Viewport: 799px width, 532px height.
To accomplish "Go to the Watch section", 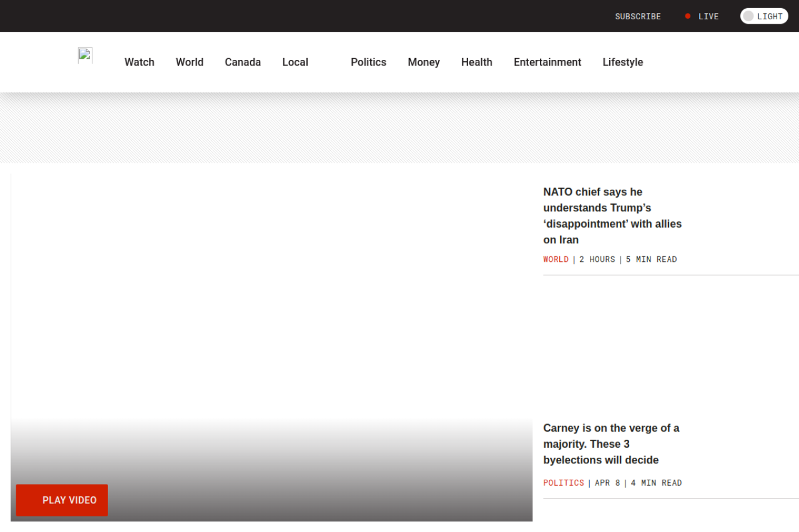I will [139, 62].
